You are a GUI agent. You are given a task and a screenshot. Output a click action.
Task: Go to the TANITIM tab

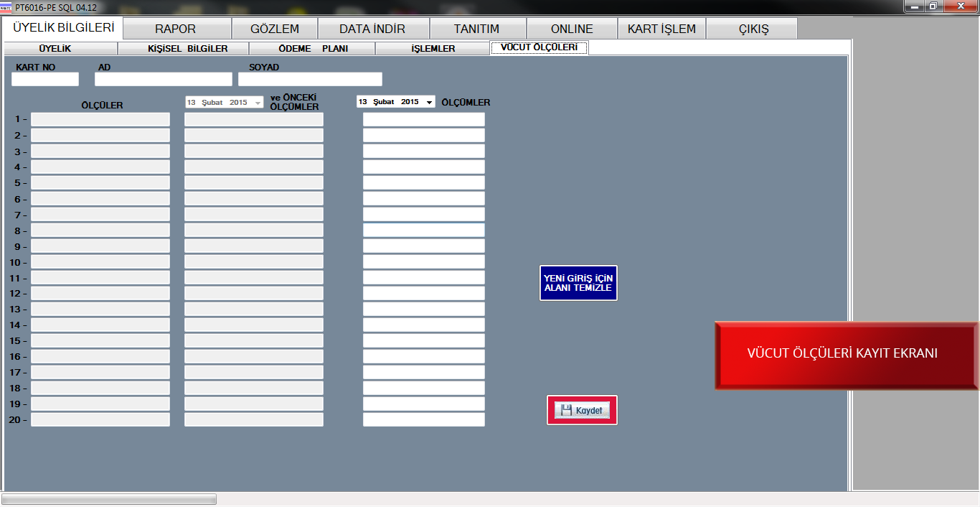pyautogui.click(x=476, y=29)
